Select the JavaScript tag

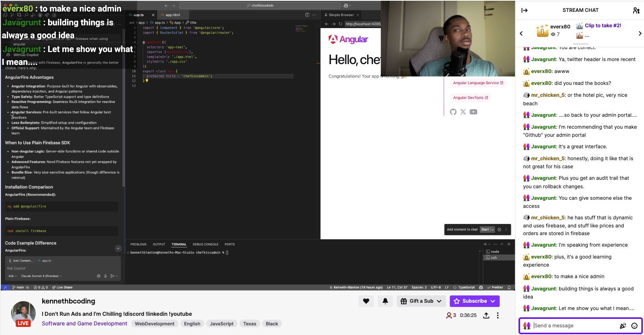click(222, 324)
